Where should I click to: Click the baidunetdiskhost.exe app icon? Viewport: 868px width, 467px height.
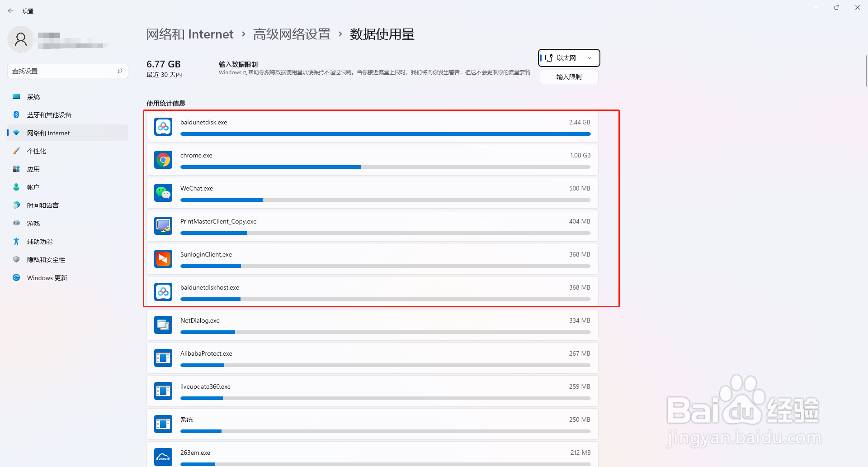[x=163, y=292]
